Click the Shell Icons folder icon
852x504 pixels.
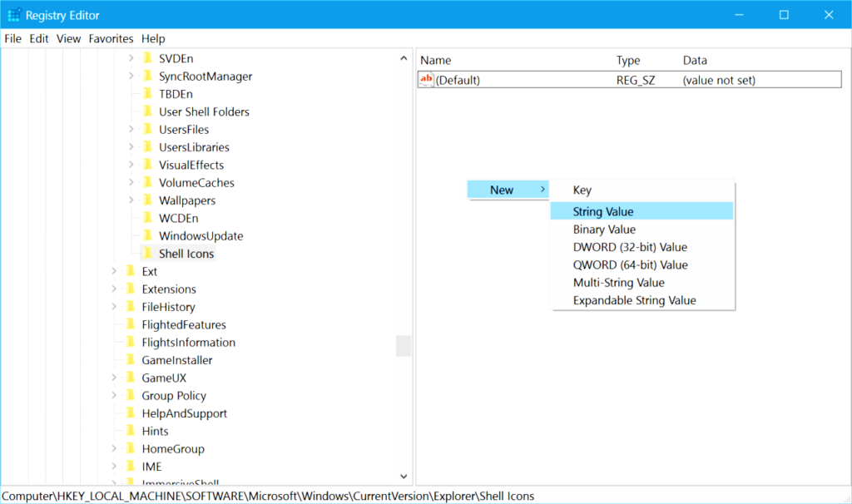click(147, 254)
